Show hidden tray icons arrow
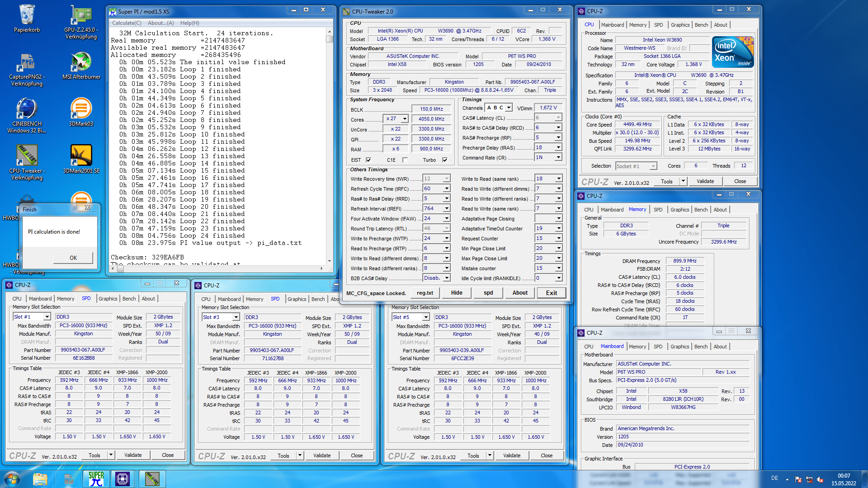The image size is (868, 488). (x=787, y=479)
